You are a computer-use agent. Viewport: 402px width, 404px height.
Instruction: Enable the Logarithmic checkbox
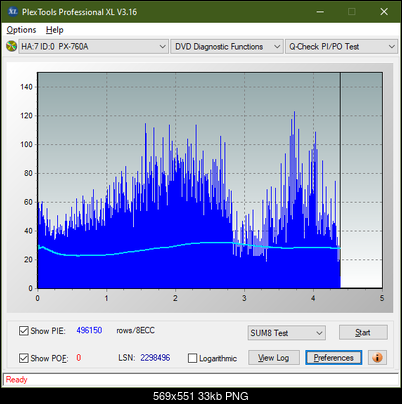tap(192, 358)
